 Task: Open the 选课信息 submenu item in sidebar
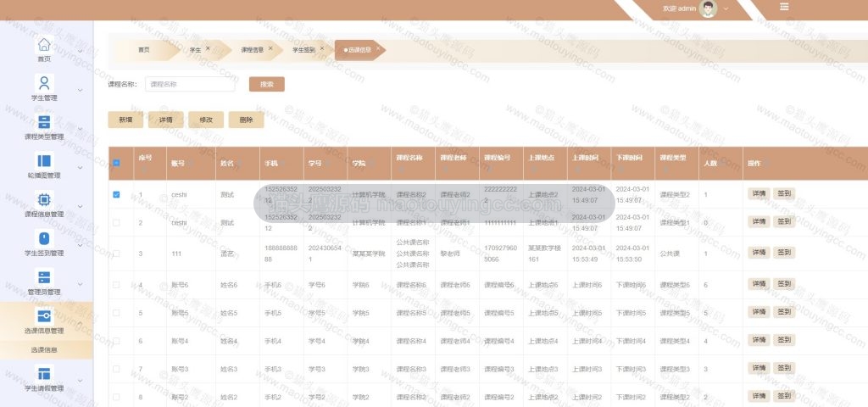tap(44, 350)
